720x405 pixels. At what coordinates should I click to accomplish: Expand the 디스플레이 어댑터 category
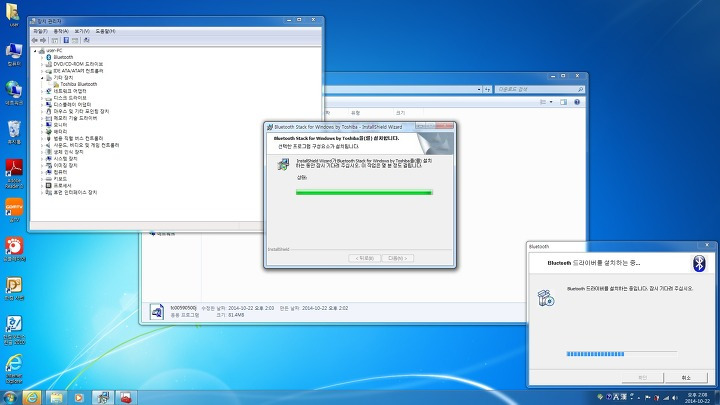[x=42, y=105]
